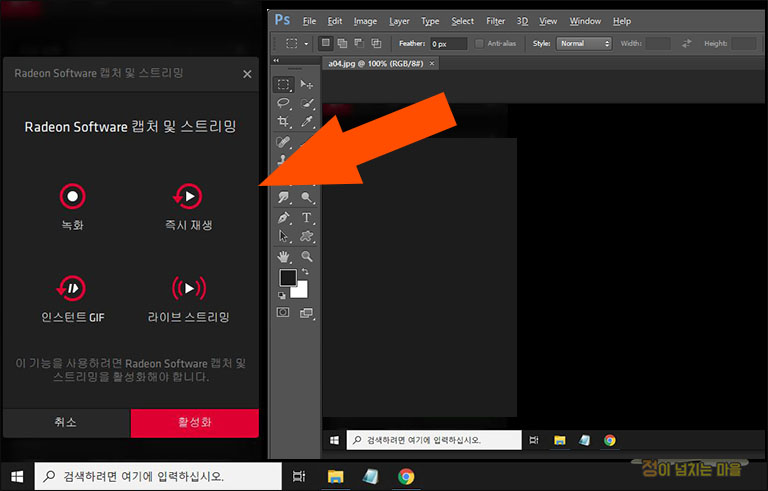768x491 pixels.
Task: Toggle Quick Mask mode
Action: 283,312
